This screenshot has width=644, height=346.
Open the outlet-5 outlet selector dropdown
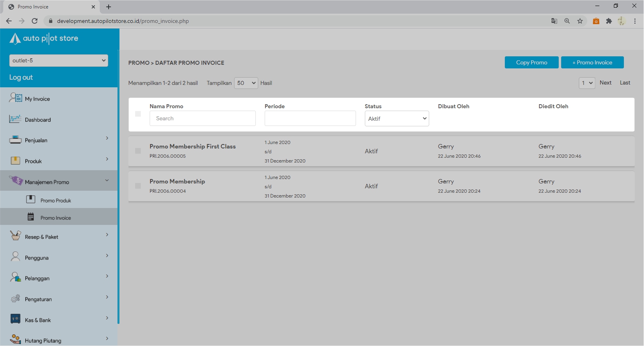[59, 60]
